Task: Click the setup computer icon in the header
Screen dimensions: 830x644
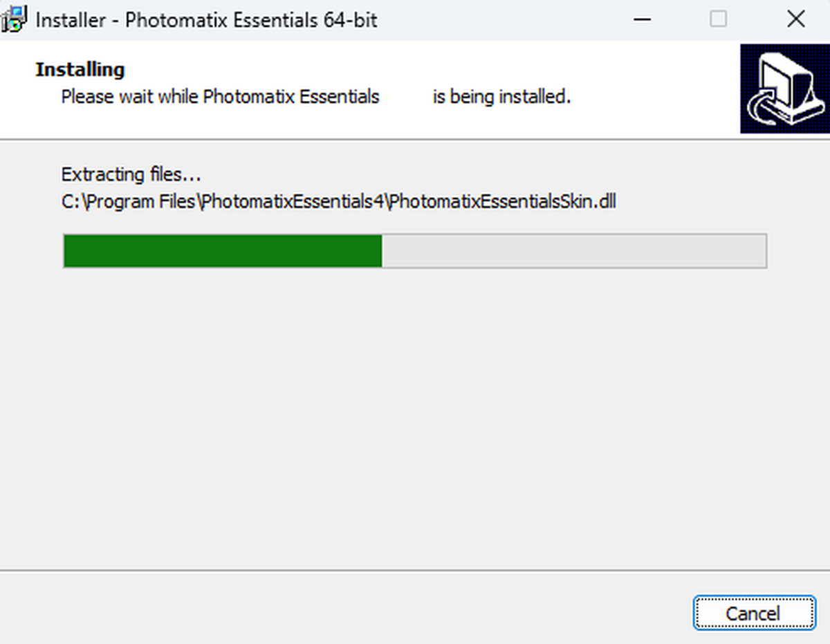Action: pos(784,89)
